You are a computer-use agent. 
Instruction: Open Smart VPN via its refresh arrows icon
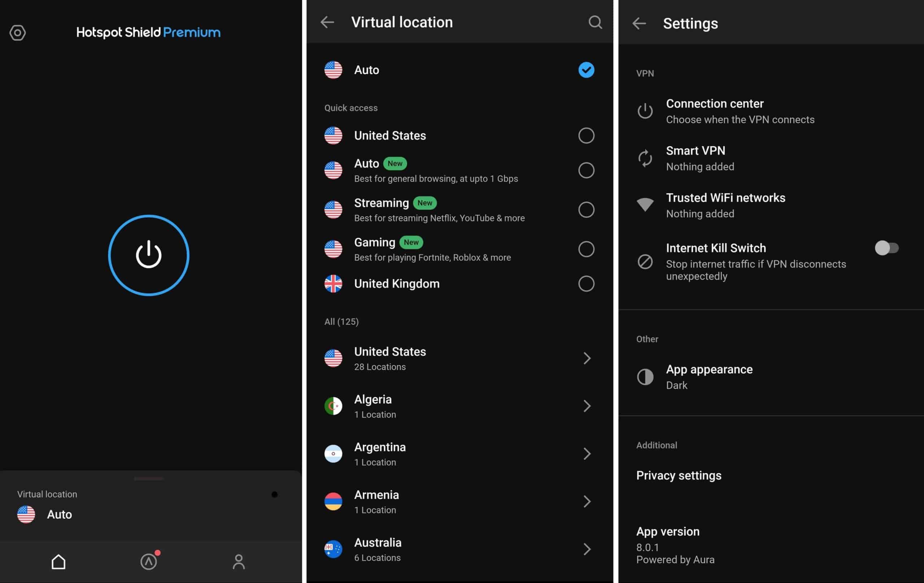click(645, 158)
